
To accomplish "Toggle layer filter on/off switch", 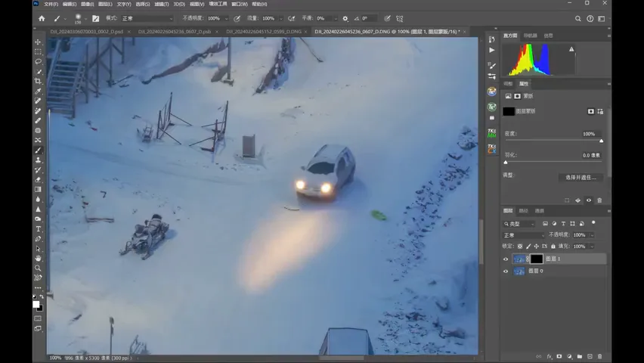I will click(x=593, y=223).
